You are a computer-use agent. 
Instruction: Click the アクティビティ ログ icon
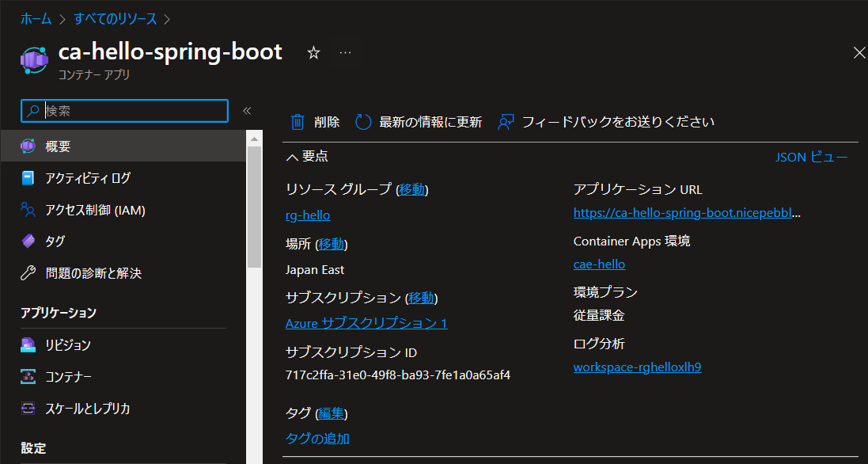(28, 177)
